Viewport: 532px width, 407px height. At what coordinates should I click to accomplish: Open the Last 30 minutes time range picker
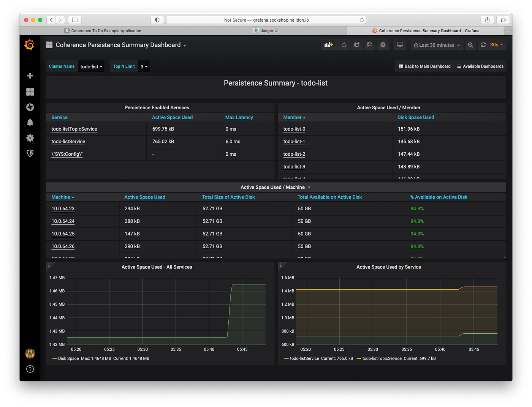click(x=437, y=44)
